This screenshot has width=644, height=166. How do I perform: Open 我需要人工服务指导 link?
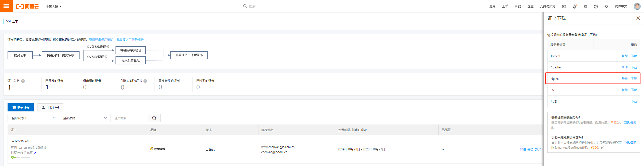tap(130, 40)
